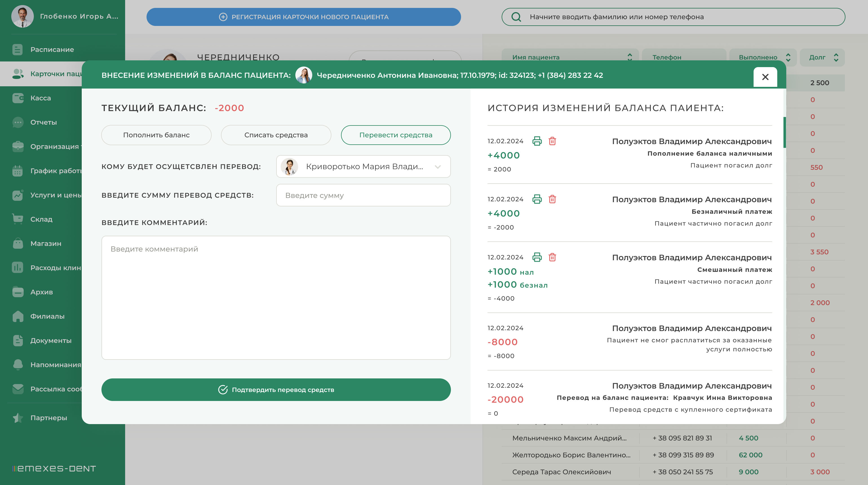Print the Пополнение баланса наличными entry
This screenshot has width=868, height=485.
click(537, 141)
